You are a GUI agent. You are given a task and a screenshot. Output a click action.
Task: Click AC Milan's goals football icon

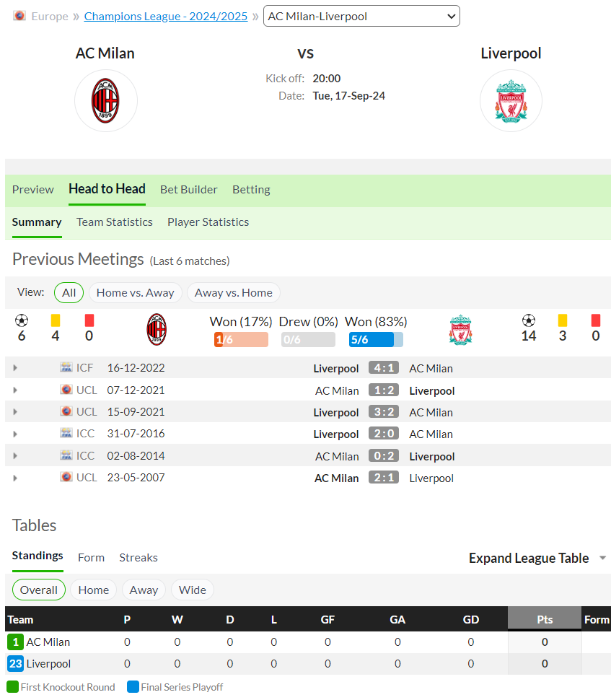click(x=22, y=320)
